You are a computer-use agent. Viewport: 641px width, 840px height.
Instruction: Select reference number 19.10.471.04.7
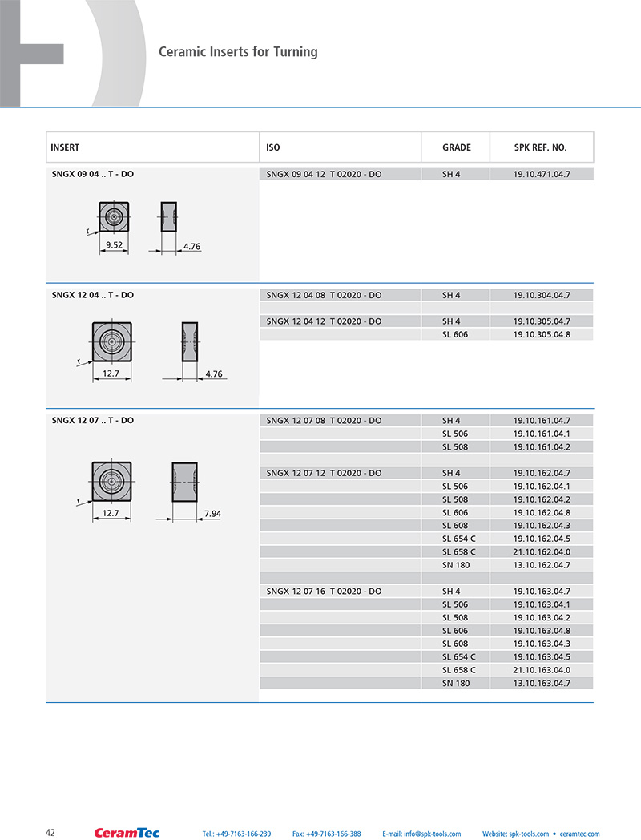[542, 174]
